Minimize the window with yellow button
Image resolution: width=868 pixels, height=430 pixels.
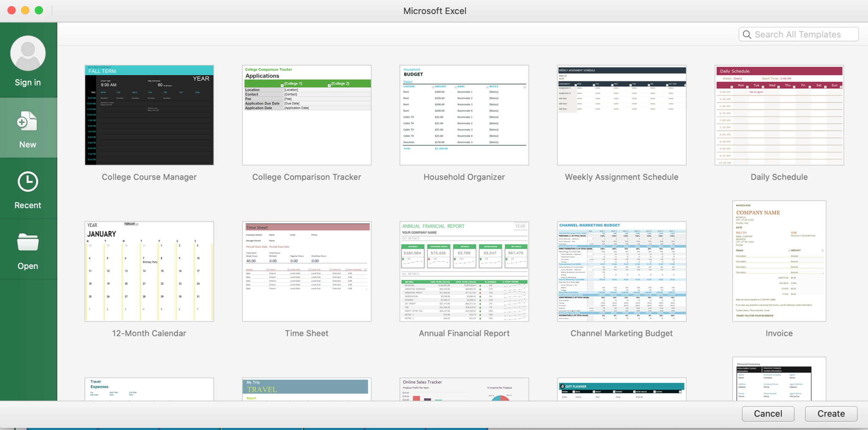pyautogui.click(x=25, y=11)
